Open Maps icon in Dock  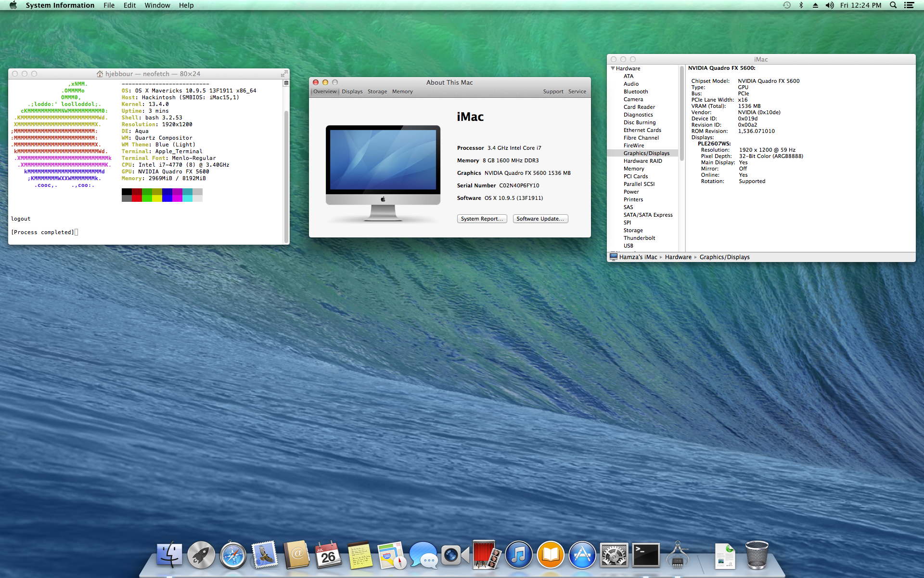coord(392,555)
